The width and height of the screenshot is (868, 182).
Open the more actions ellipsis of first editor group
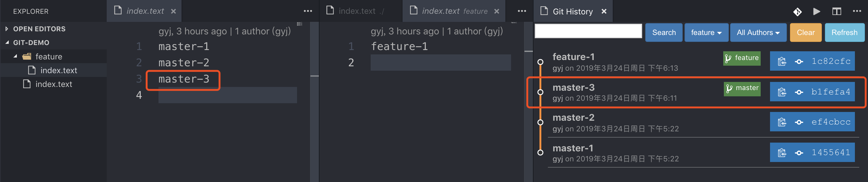[x=308, y=11]
